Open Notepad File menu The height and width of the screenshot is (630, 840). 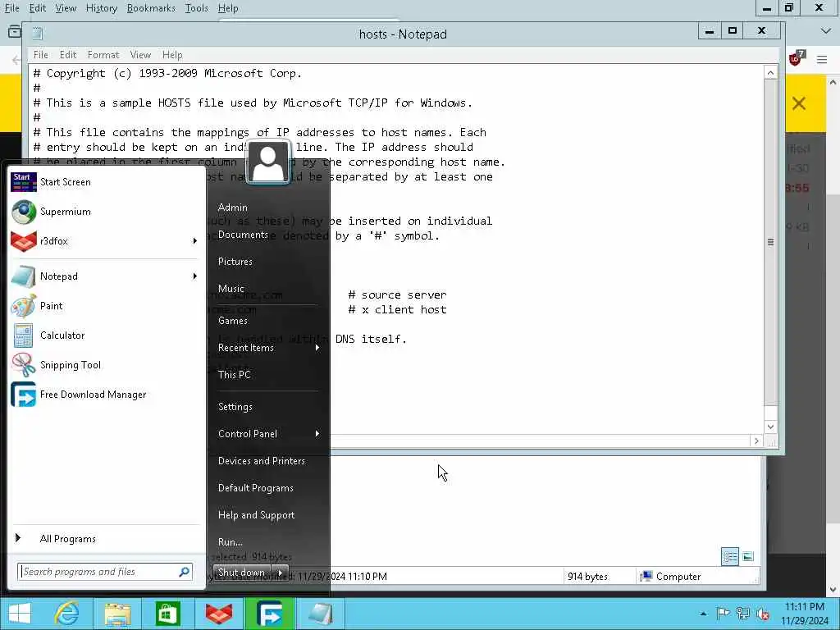tap(41, 55)
